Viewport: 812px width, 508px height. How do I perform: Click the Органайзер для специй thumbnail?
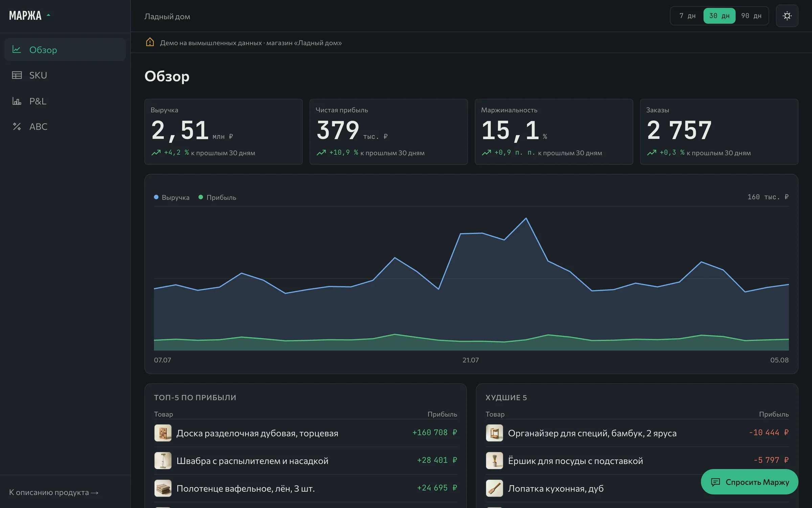[x=494, y=433]
